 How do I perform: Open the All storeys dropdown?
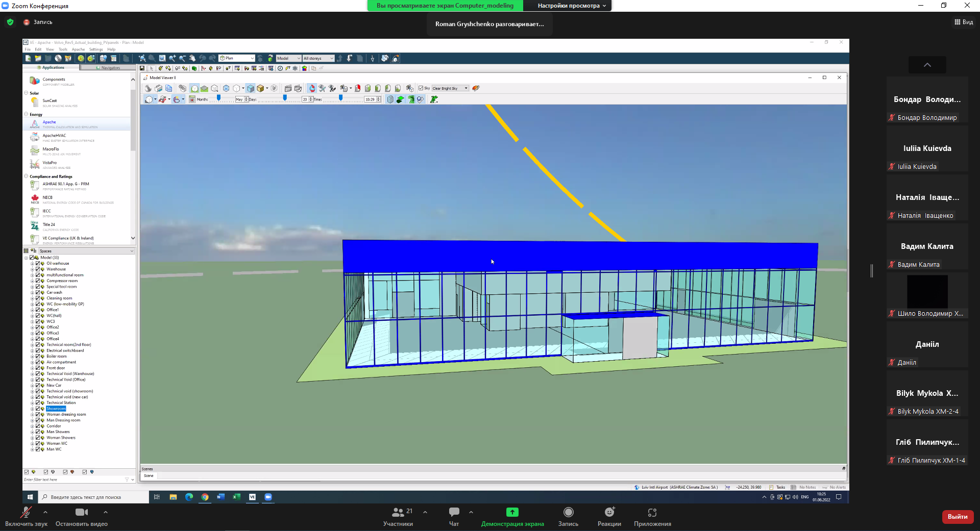click(x=318, y=58)
